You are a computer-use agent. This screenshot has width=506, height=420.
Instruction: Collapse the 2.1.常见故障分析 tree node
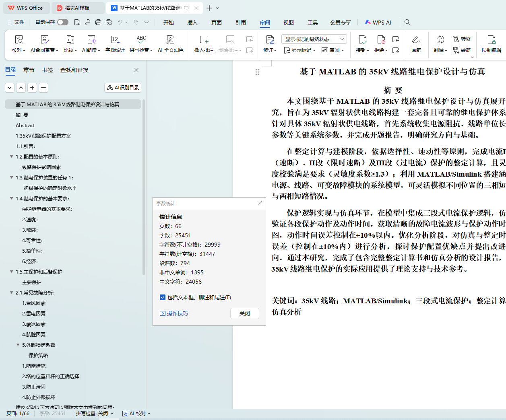(x=12, y=292)
